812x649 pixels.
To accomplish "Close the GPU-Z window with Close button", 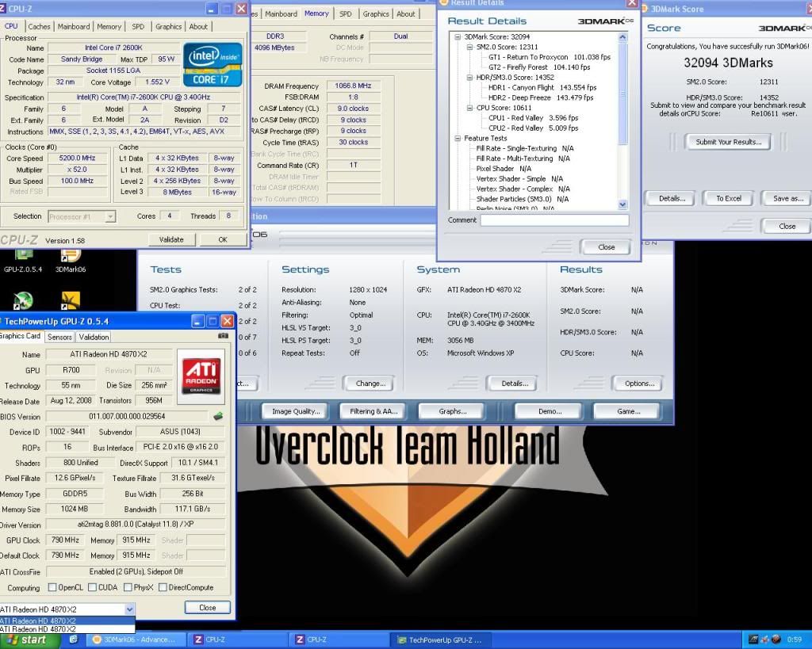I will (207, 608).
